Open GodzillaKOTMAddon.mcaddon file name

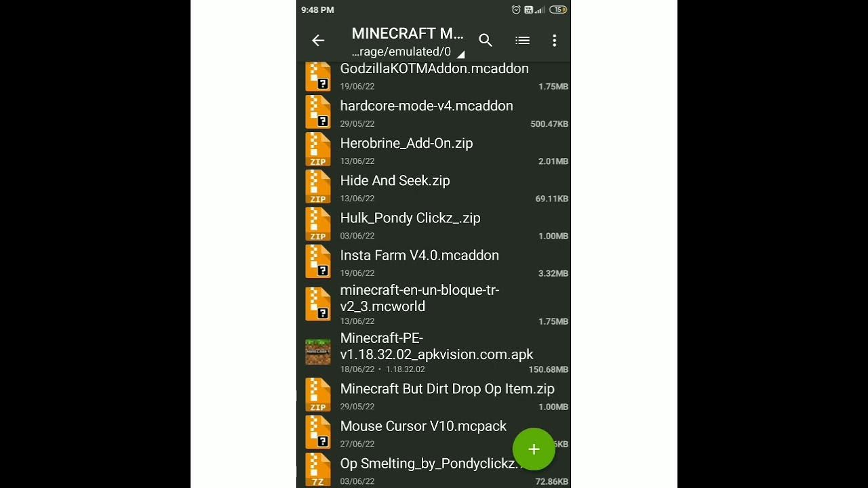coord(434,68)
